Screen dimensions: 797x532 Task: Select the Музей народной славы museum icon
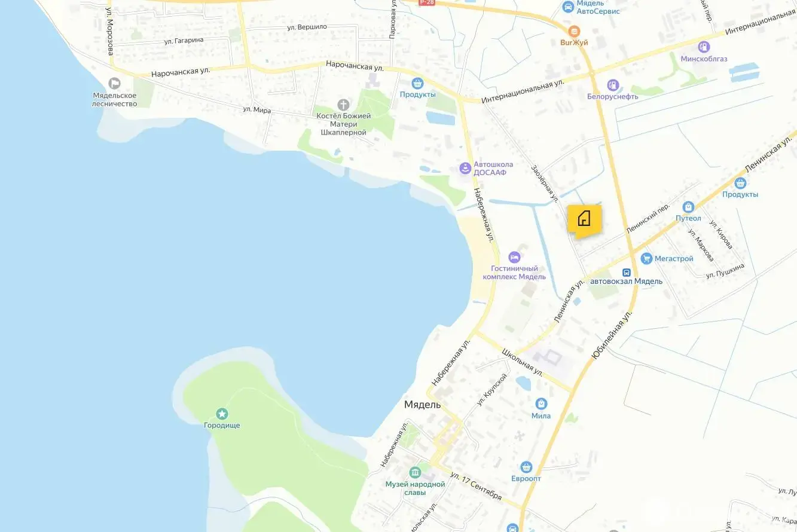(415, 472)
